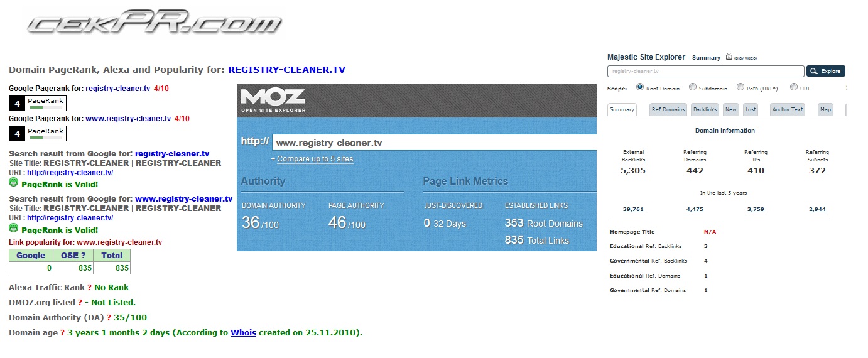
Task: Click the question mark after Domain Authority (DA)
Action: (109, 317)
